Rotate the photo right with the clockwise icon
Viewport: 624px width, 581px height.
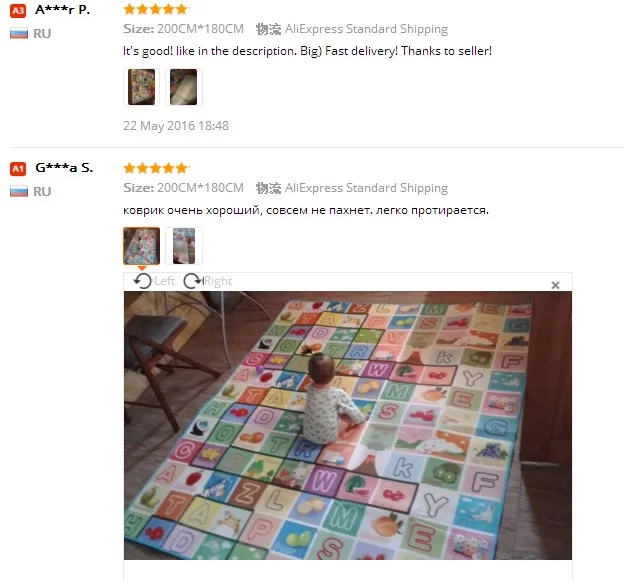coord(193,281)
